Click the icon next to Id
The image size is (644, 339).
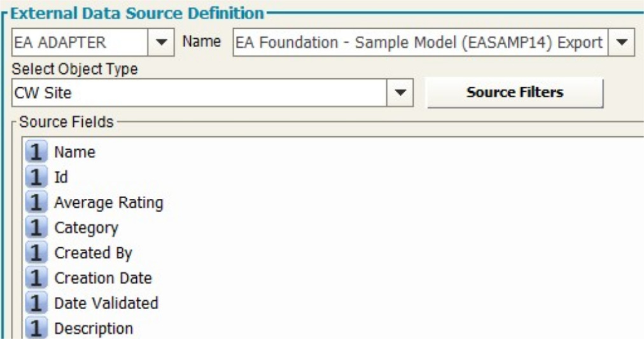click(x=37, y=177)
